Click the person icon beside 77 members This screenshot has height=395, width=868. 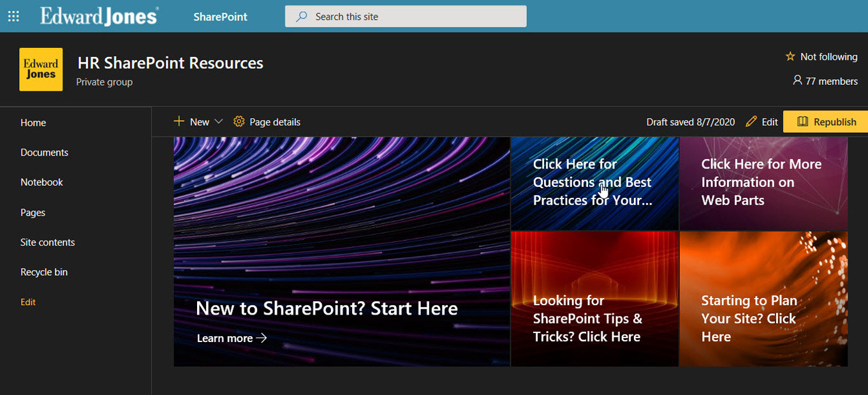pyautogui.click(x=797, y=80)
